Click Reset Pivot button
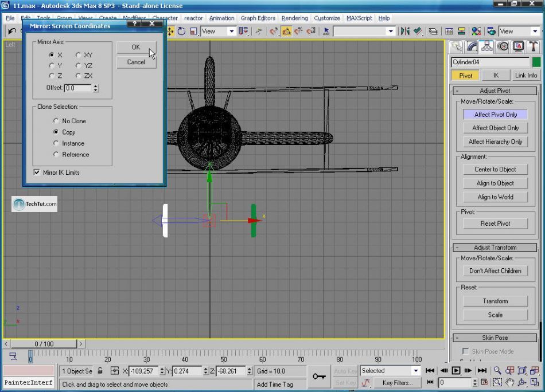This screenshot has height=392, width=545. pyautogui.click(x=495, y=224)
